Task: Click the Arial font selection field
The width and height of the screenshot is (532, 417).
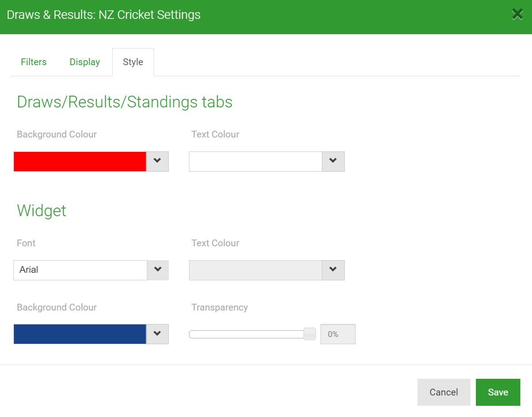Action: pos(80,270)
